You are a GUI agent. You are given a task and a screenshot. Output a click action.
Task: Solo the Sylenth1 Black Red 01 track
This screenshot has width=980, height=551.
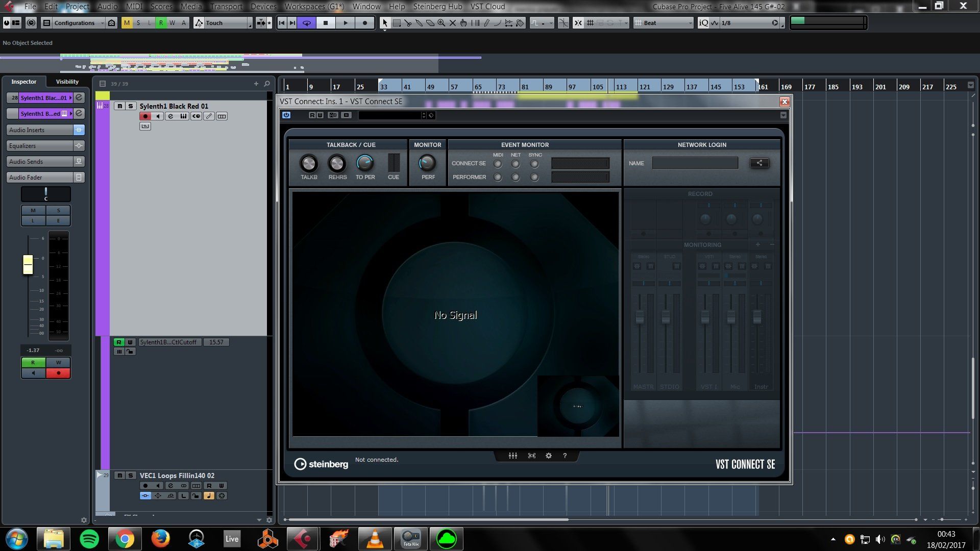pos(131,106)
